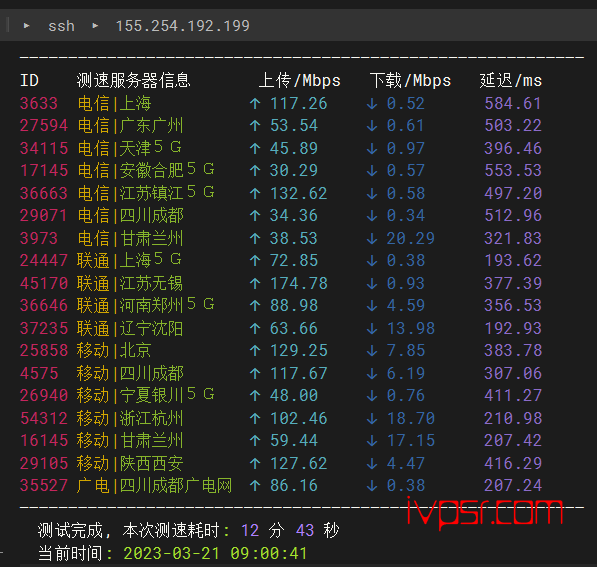The height and width of the screenshot is (567, 597).
Task: Click the ssh breadcrumb label
Action: click(61, 26)
